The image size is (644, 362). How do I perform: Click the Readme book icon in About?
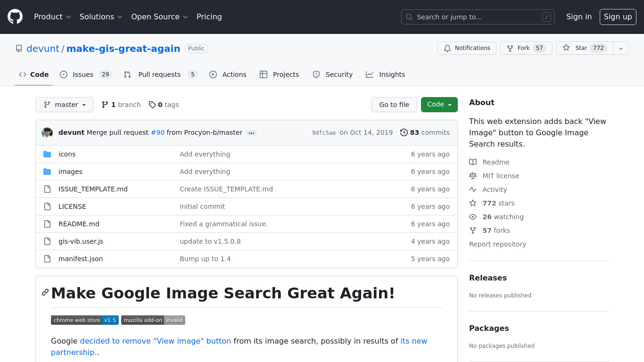[473, 162]
